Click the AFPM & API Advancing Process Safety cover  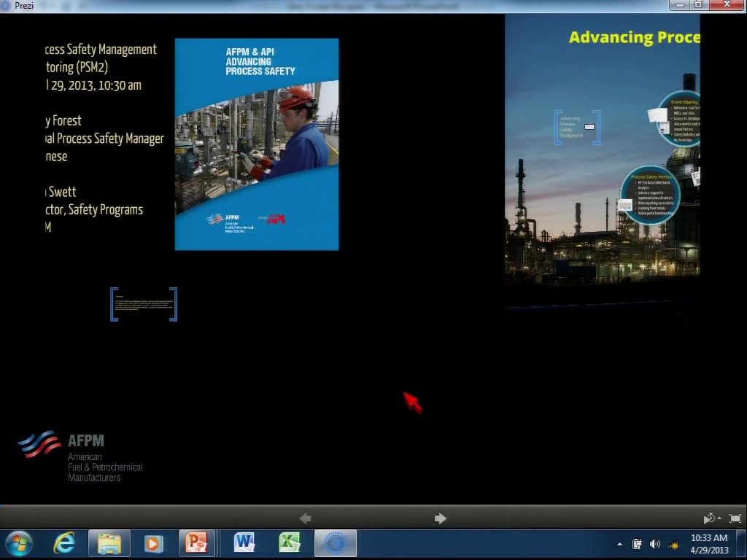pyautogui.click(x=257, y=144)
